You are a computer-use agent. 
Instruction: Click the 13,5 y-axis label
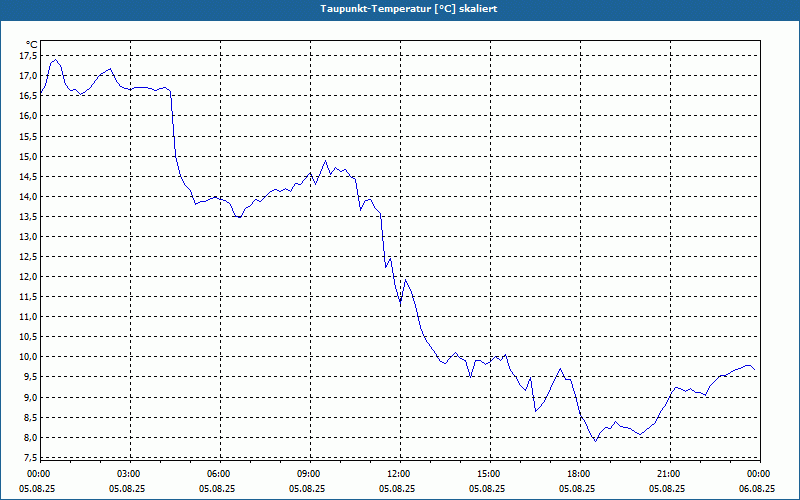(x=28, y=216)
